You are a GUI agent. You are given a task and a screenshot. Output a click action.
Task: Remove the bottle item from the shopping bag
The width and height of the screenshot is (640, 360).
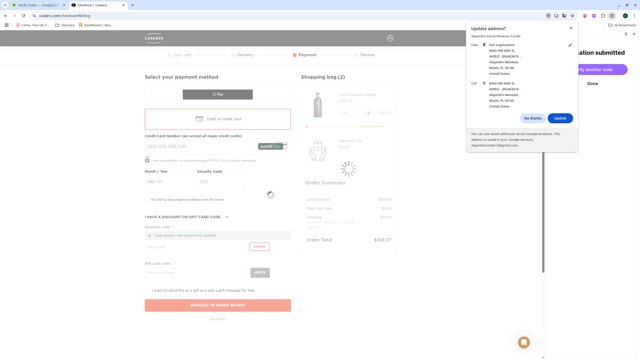385,113
